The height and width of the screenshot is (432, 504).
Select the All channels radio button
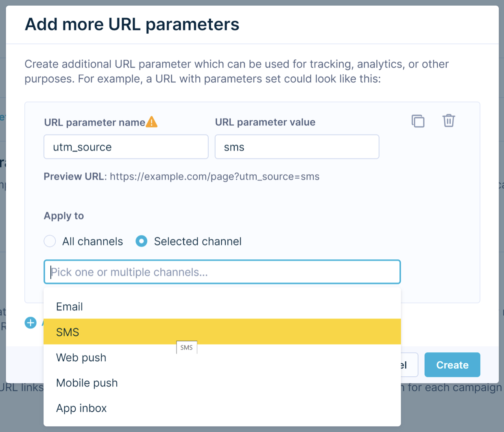click(50, 241)
